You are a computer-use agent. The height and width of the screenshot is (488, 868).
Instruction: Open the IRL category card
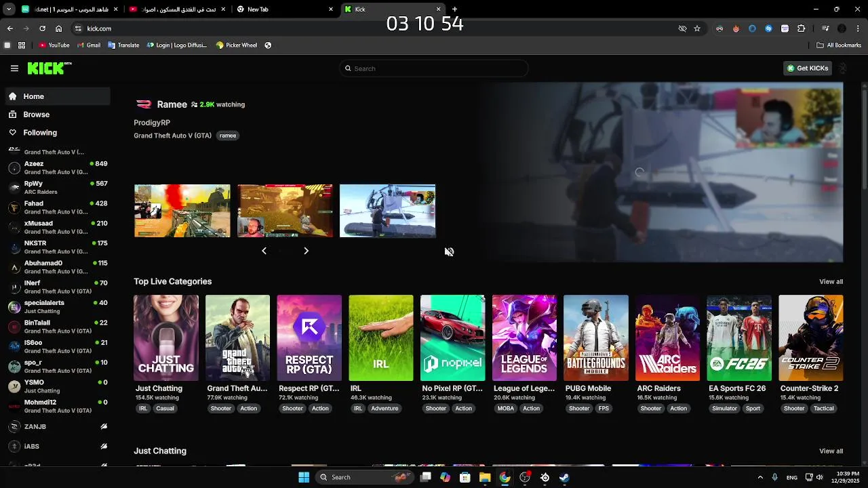pos(380,338)
